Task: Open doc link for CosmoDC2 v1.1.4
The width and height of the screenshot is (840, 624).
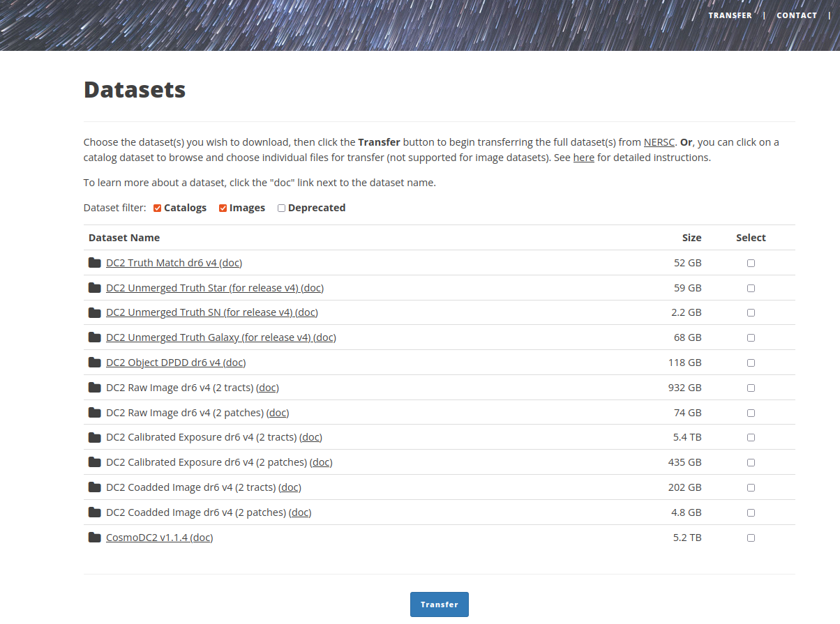Action: point(202,538)
